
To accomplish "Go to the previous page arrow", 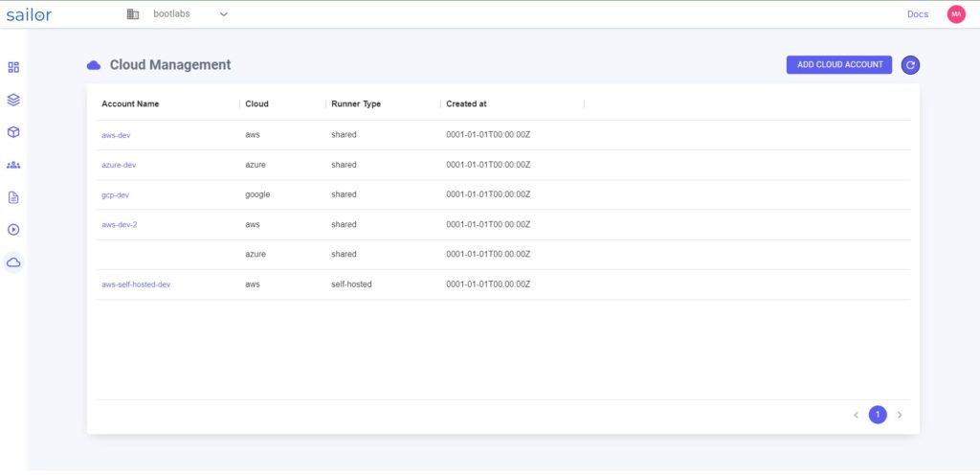I will pos(856,415).
